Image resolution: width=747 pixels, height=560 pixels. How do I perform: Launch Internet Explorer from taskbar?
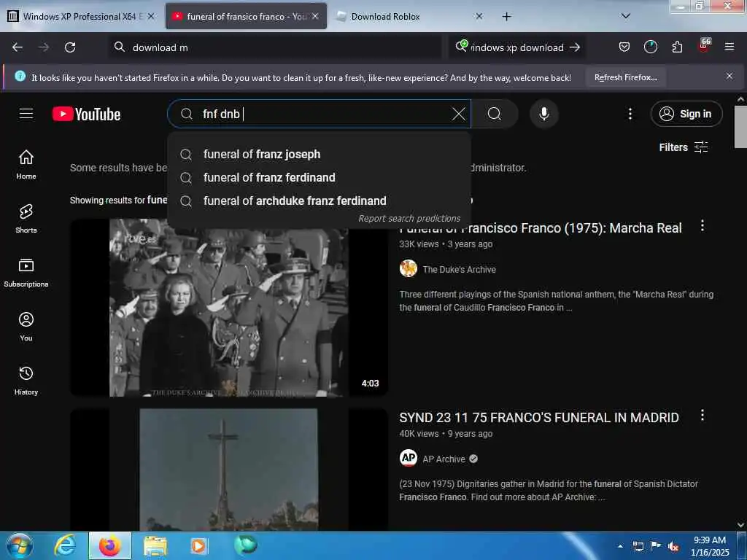[x=65, y=545]
